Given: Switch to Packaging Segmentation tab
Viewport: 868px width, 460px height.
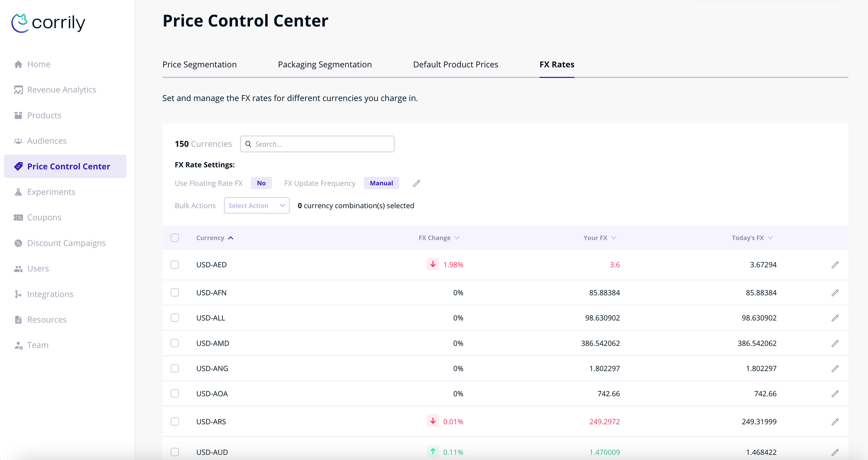Looking at the screenshot, I should [x=325, y=65].
